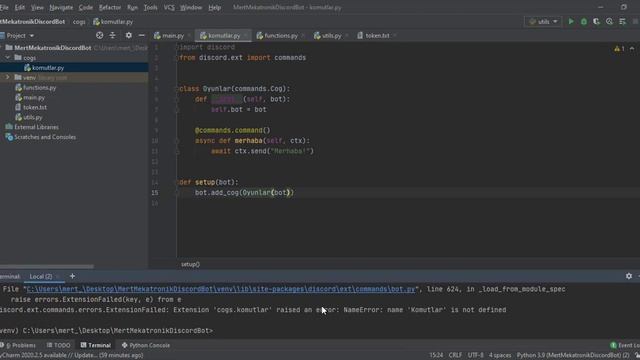Open the Refactor menu
This screenshot has width=640, height=360.
pyautogui.click(x=110, y=7)
